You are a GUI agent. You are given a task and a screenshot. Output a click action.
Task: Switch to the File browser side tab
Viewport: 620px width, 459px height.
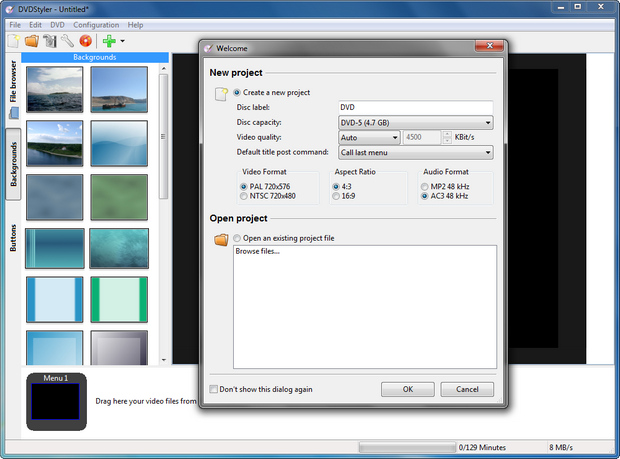[13, 89]
